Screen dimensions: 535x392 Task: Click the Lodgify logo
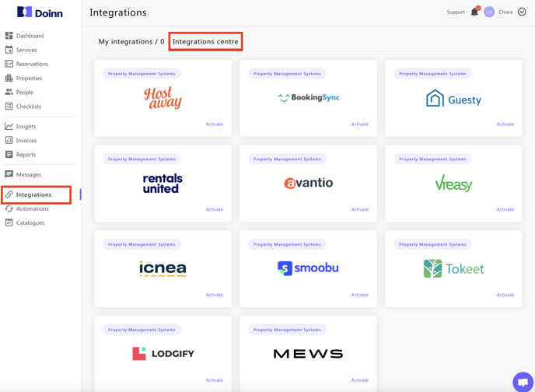pos(163,354)
